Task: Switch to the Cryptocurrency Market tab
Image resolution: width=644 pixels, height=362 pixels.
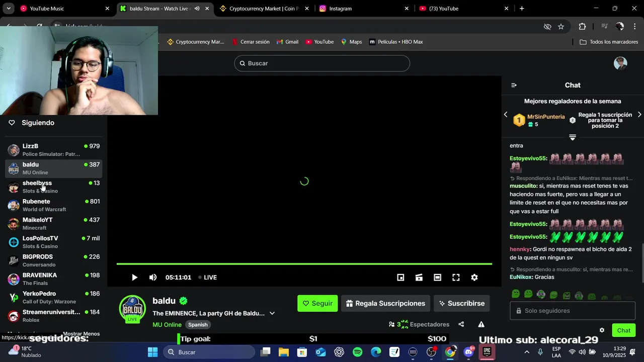Action: 264,9
